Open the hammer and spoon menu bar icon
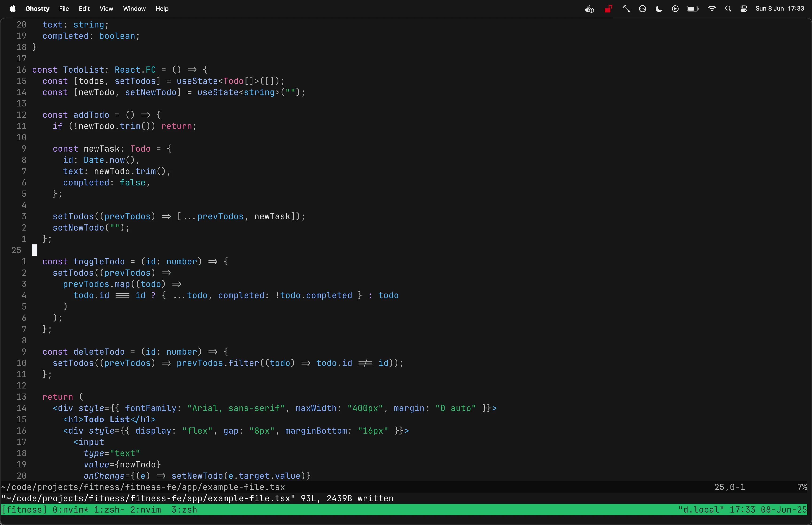Viewport: 812px width, 525px height. coord(626,9)
